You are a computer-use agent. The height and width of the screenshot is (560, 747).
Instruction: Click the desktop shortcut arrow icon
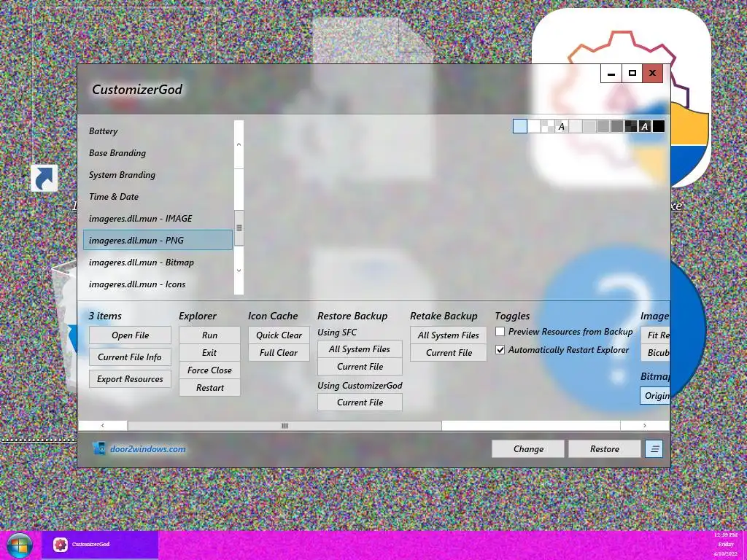tap(44, 178)
